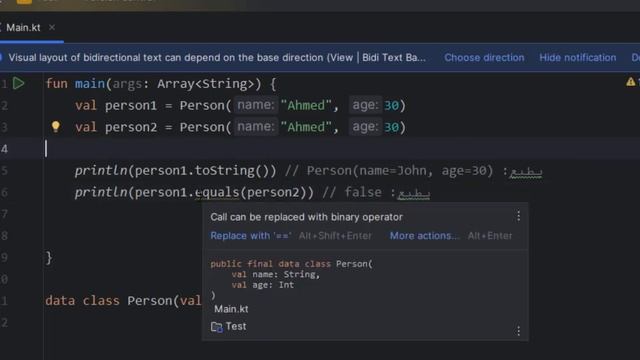Click "data class Person" declaration line
This screenshot has width=640, height=360.
pyautogui.click(x=123, y=301)
